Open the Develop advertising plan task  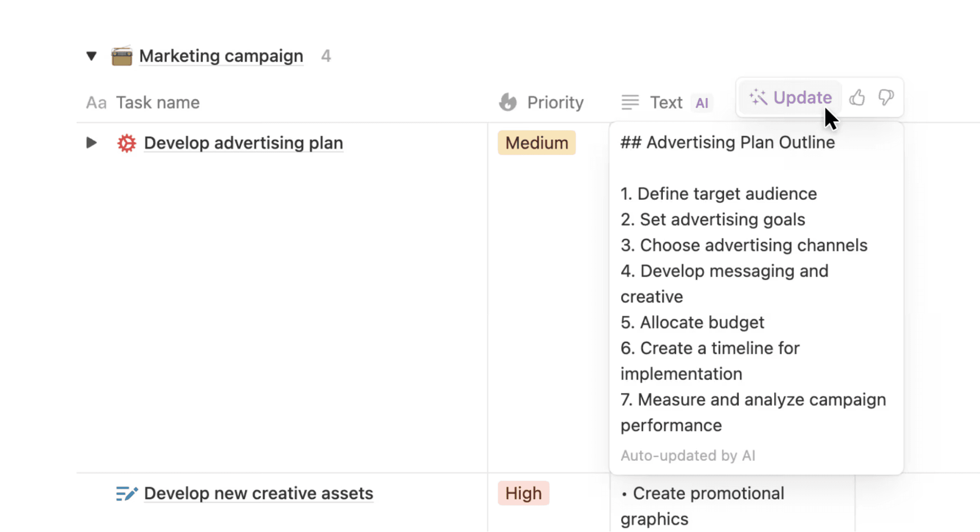tap(243, 143)
